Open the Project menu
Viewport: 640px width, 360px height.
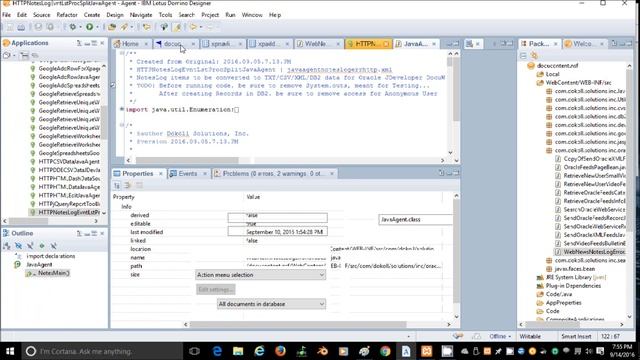pyautogui.click(x=210, y=15)
